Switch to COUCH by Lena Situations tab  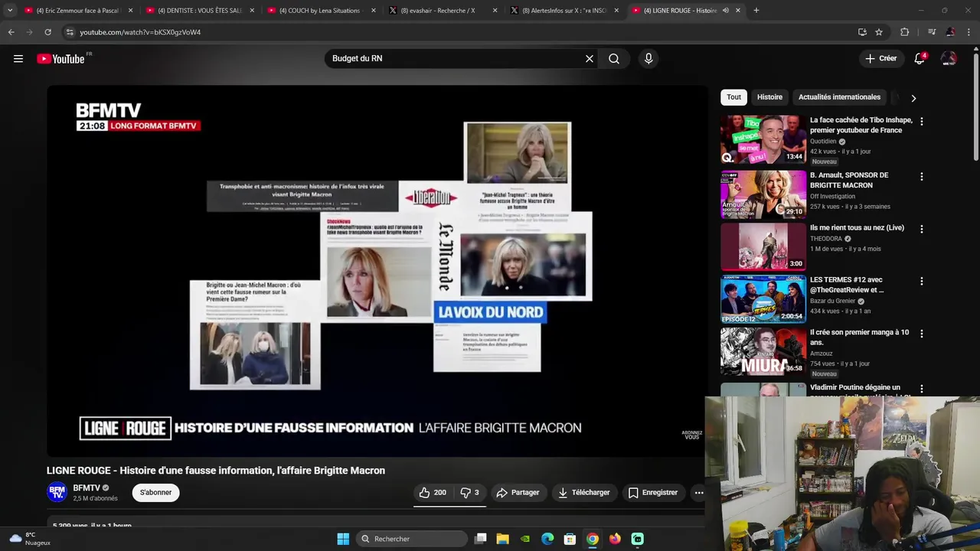coord(320,11)
